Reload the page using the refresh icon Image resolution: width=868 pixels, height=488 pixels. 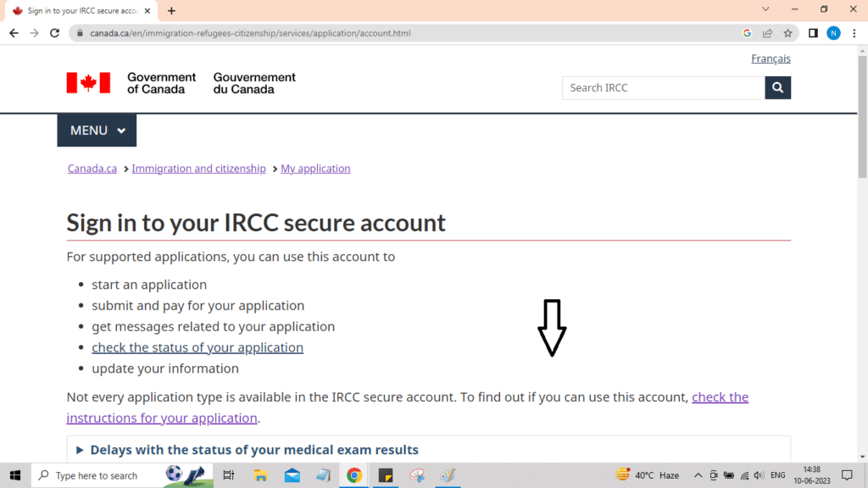pyautogui.click(x=55, y=33)
